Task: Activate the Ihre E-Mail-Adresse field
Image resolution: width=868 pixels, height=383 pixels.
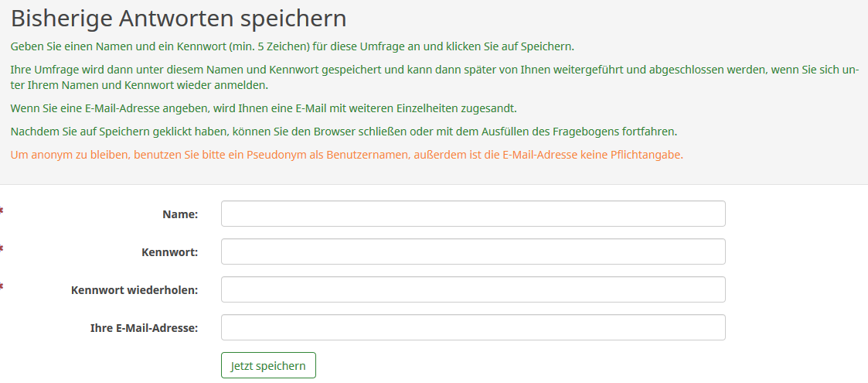Action: coord(473,327)
